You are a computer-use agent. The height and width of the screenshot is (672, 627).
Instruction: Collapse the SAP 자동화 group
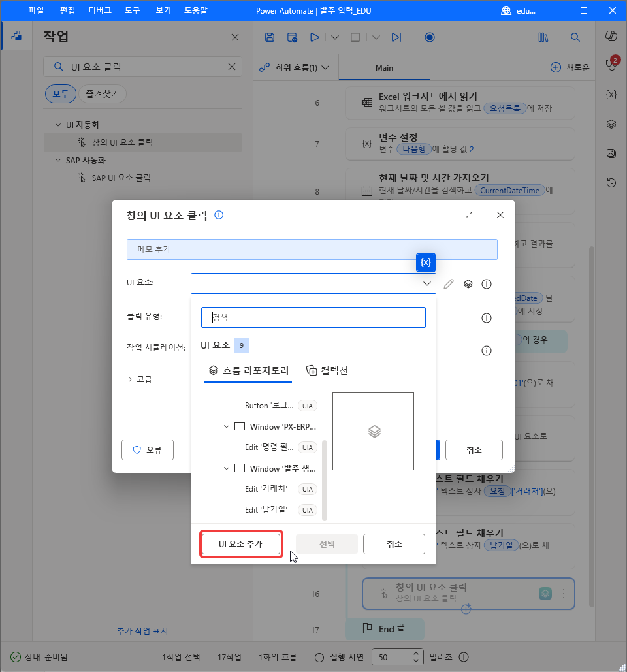pyautogui.click(x=58, y=160)
